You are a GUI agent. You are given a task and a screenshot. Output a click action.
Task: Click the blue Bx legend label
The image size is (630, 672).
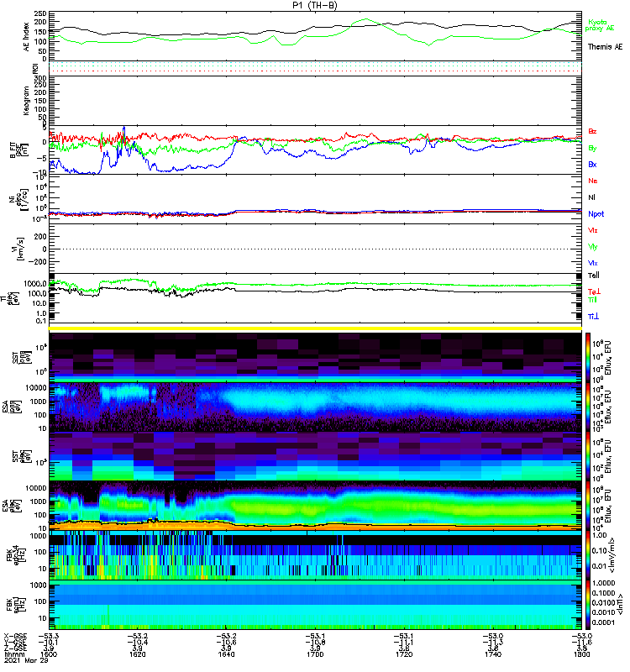tap(592, 164)
